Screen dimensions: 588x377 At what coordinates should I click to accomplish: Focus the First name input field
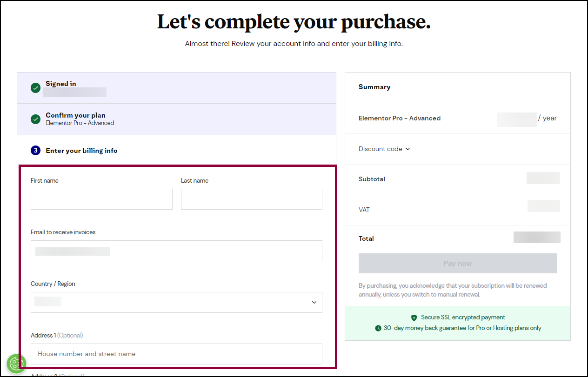(101, 199)
